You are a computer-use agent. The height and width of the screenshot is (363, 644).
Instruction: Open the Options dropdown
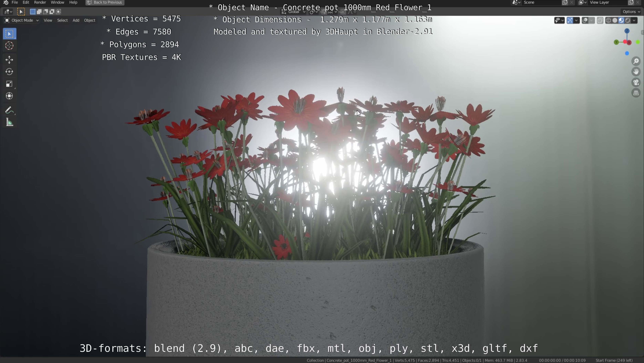point(631,12)
